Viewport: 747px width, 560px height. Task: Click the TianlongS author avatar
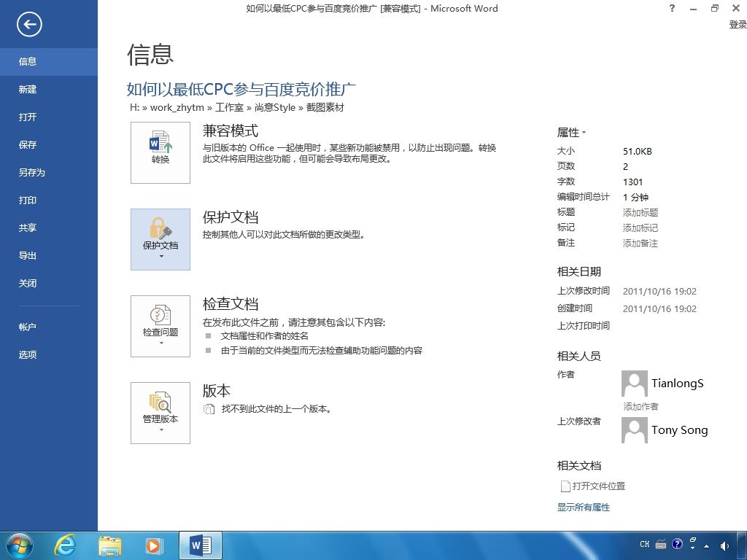(635, 384)
